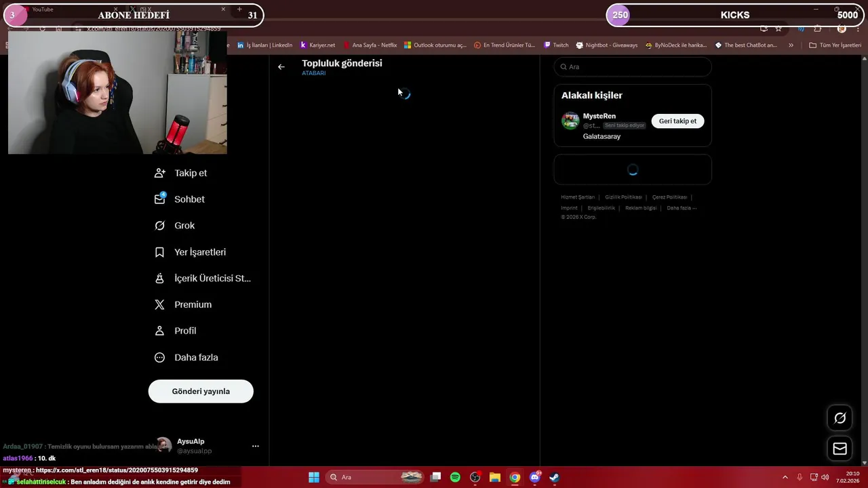
Task: Open the İş İlanları LinkedIn bookmark
Action: 264,45
